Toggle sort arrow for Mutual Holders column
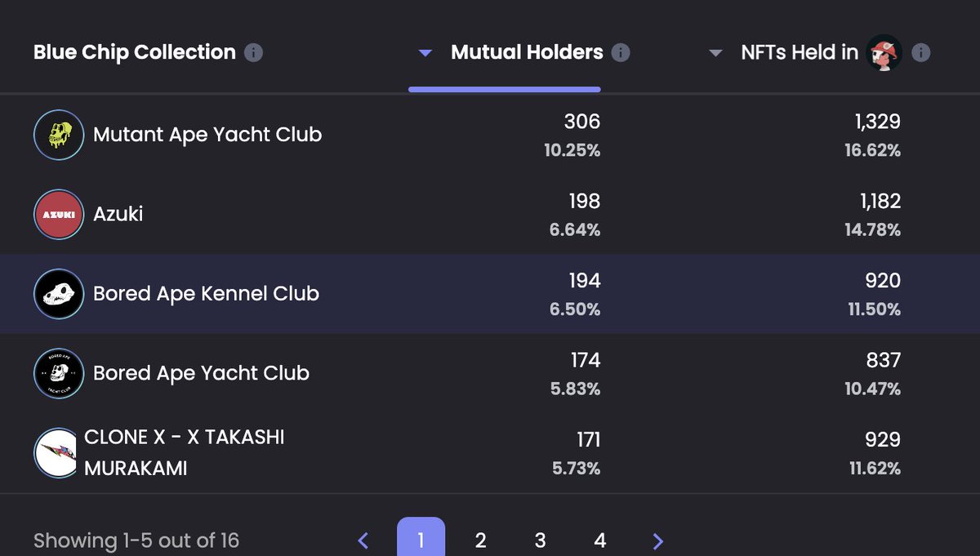Screen dimensions: 980x556 click(x=425, y=54)
